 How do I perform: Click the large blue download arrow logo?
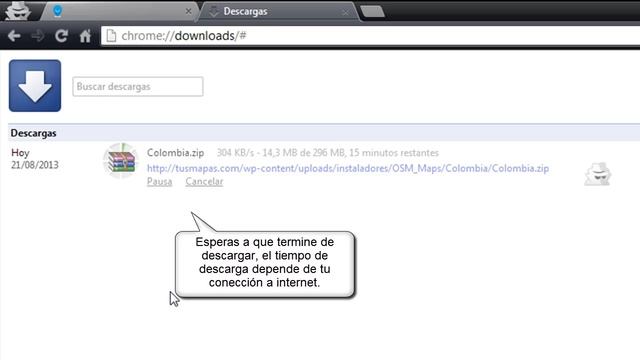(x=35, y=86)
